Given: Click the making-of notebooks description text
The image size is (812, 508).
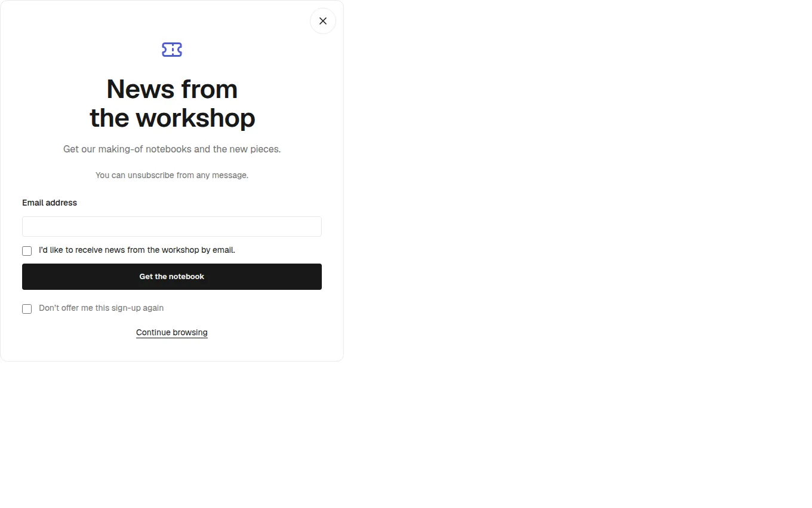Looking at the screenshot, I should tap(172, 149).
